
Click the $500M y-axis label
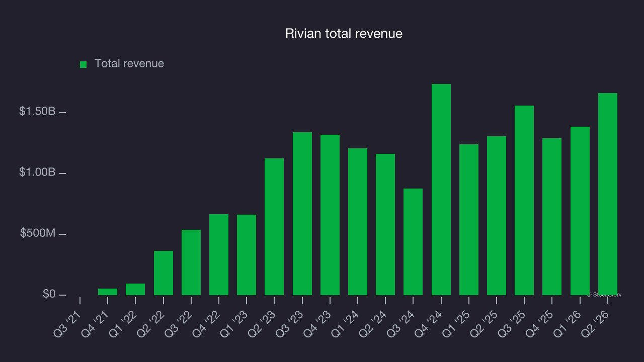coord(38,233)
